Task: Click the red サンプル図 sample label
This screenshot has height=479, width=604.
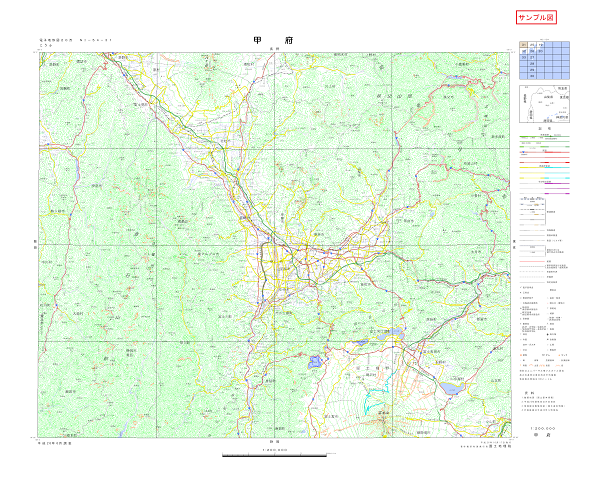Action: [x=536, y=17]
